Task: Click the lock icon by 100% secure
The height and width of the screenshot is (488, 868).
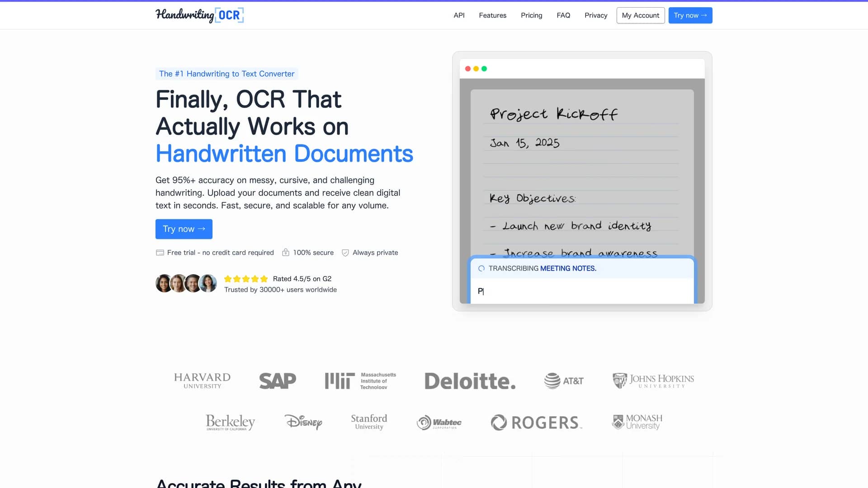Action: point(286,253)
